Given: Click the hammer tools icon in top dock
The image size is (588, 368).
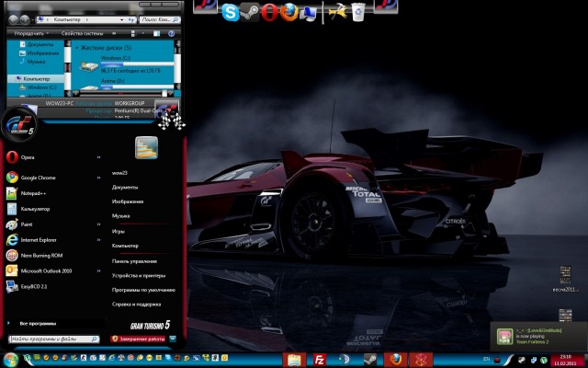Looking at the screenshot, I should tap(337, 12).
